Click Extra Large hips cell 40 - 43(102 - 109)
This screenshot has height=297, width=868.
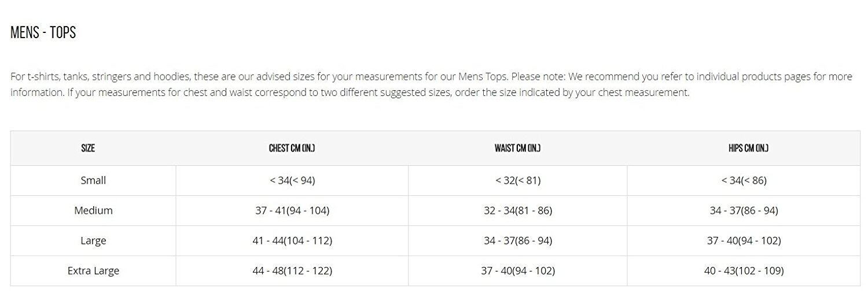pyautogui.click(x=744, y=270)
